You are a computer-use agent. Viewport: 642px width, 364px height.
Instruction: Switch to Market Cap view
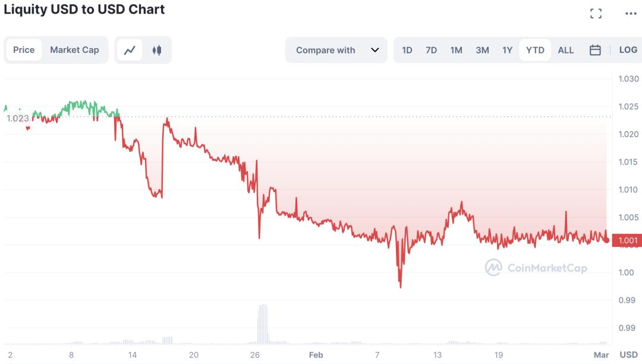(x=74, y=50)
